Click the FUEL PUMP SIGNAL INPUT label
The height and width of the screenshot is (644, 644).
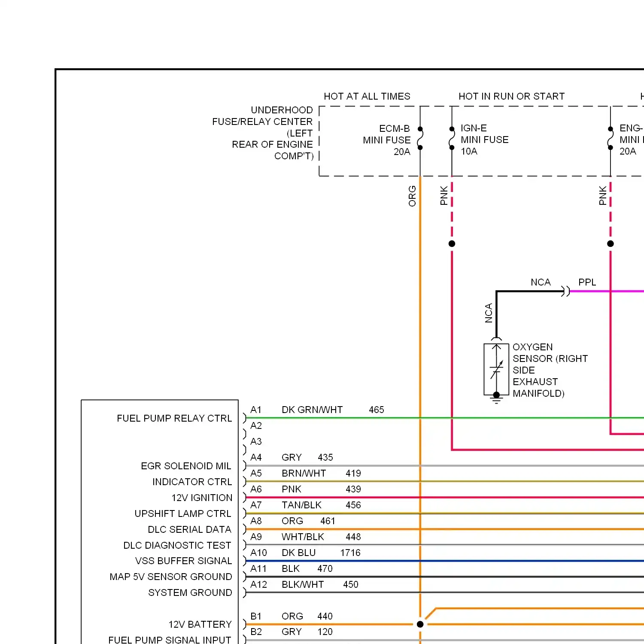tap(170, 640)
